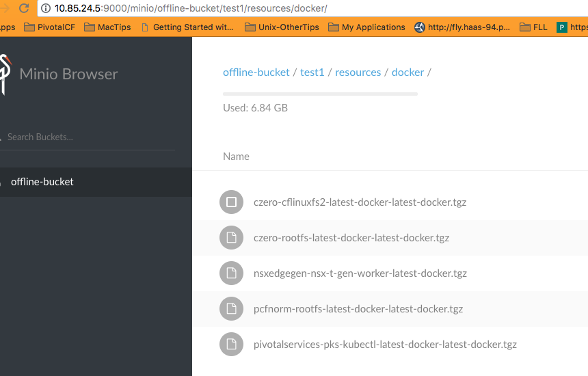588x376 pixels.
Task: Open the Unix-OtherTips bookmarks folder
Action: (x=282, y=27)
